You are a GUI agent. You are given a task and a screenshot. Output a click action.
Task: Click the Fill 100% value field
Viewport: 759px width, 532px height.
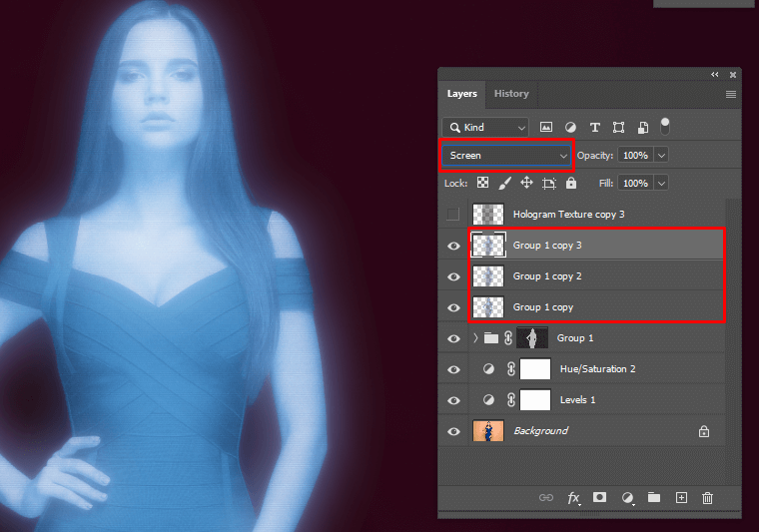click(x=635, y=184)
